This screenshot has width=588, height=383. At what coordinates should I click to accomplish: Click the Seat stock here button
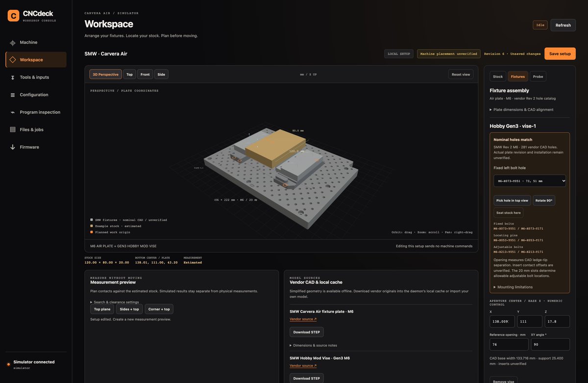pos(508,213)
